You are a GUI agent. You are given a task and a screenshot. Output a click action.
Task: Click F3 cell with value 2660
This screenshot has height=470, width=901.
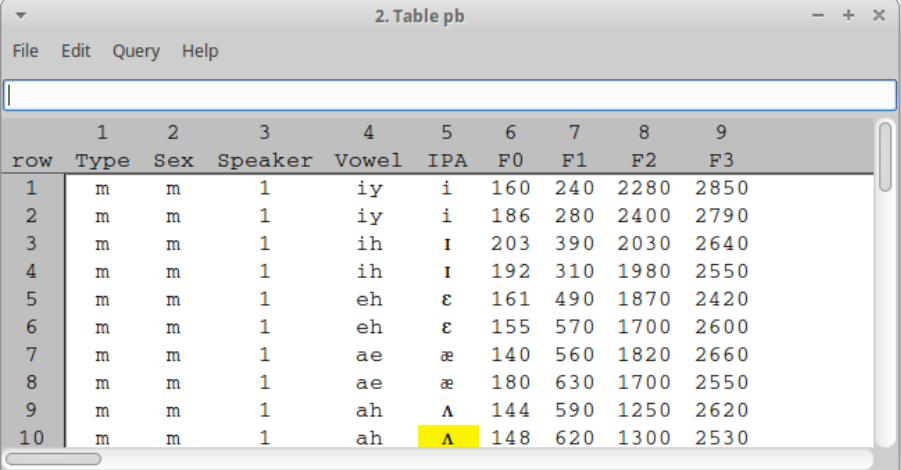[721, 355]
